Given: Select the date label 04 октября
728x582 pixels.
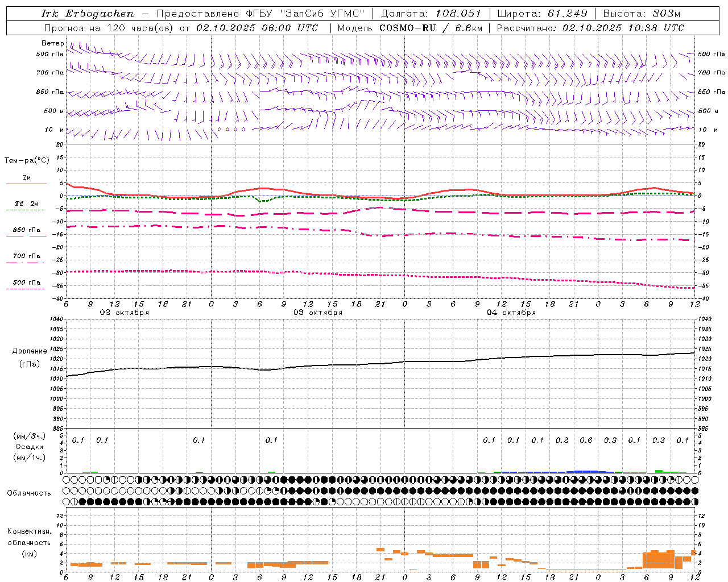Looking at the screenshot, I should coord(511,313).
